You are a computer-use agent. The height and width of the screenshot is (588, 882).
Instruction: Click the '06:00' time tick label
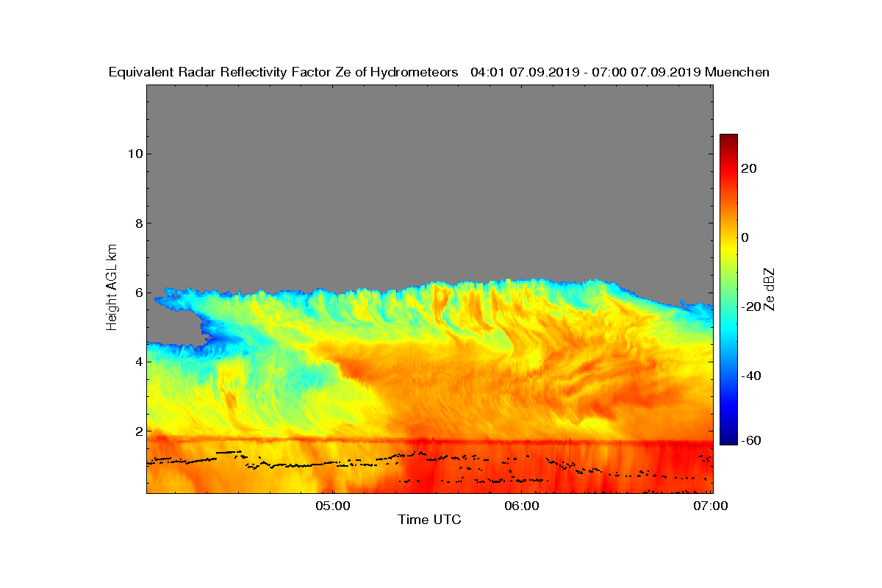[523, 506]
